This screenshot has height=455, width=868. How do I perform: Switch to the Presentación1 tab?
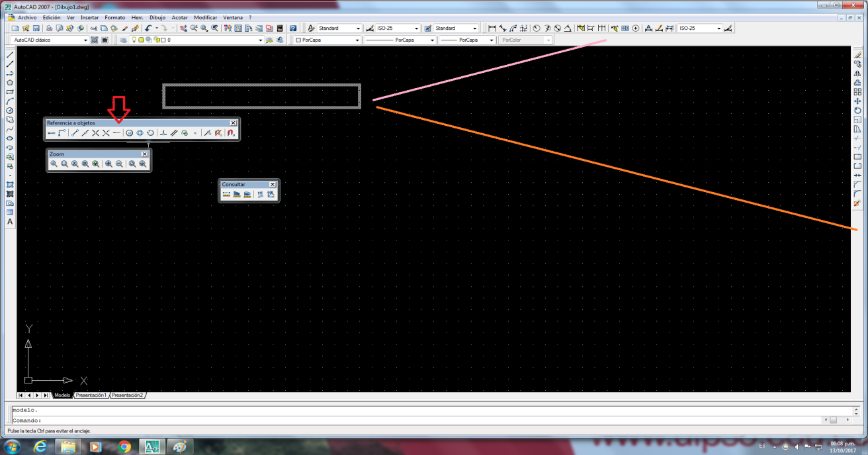pyautogui.click(x=91, y=395)
